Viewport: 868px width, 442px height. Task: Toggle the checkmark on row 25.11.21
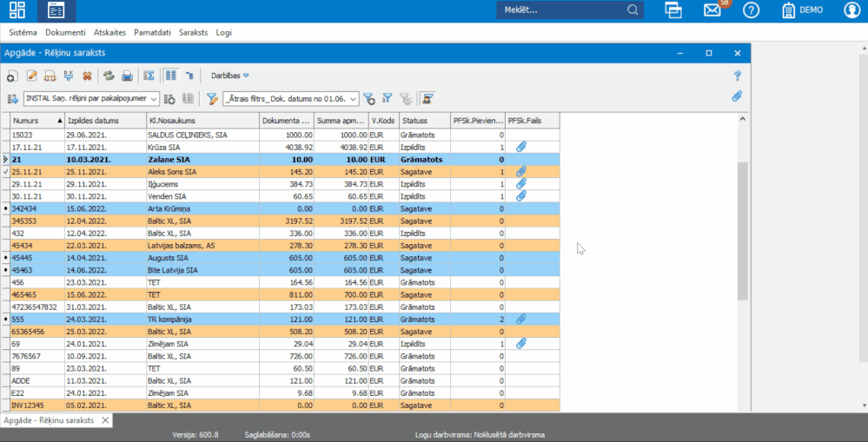pyautogui.click(x=5, y=172)
